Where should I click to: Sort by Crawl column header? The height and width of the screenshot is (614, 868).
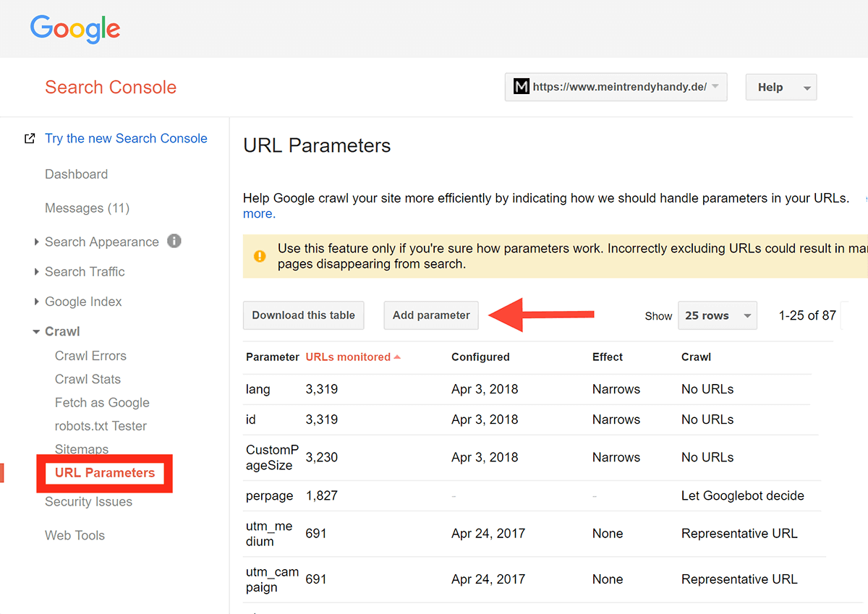696,357
